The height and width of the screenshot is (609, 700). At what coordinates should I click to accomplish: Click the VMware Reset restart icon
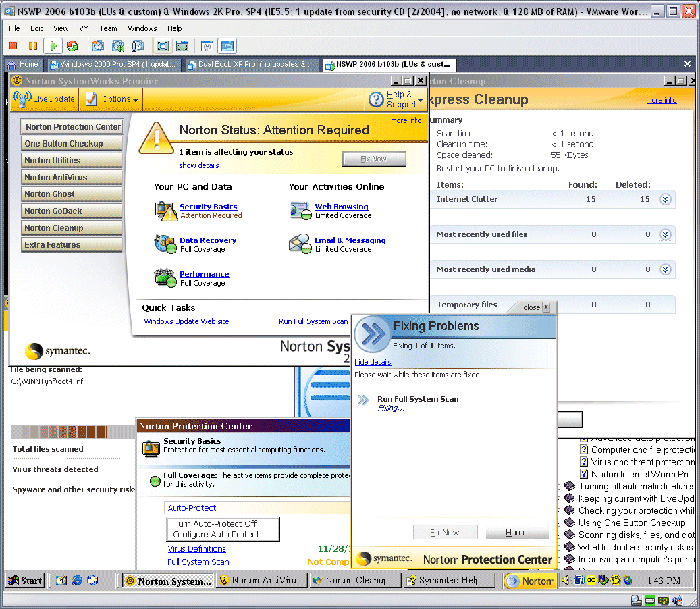72,46
